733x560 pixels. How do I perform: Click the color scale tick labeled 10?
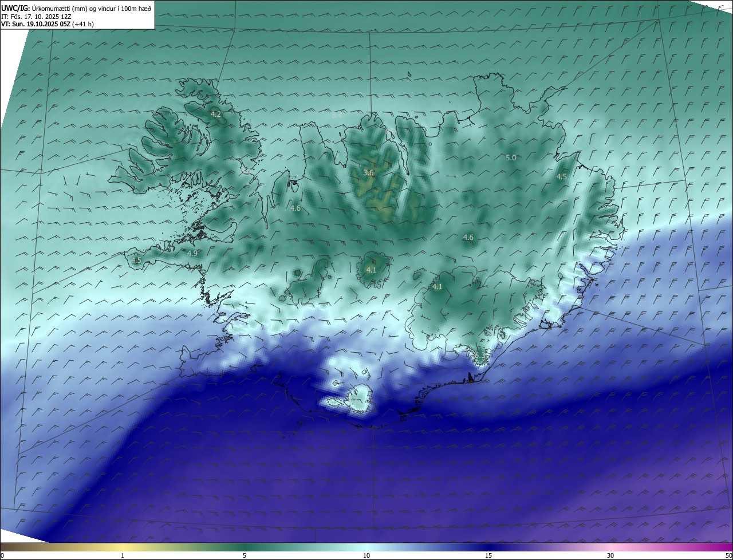tap(366, 555)
